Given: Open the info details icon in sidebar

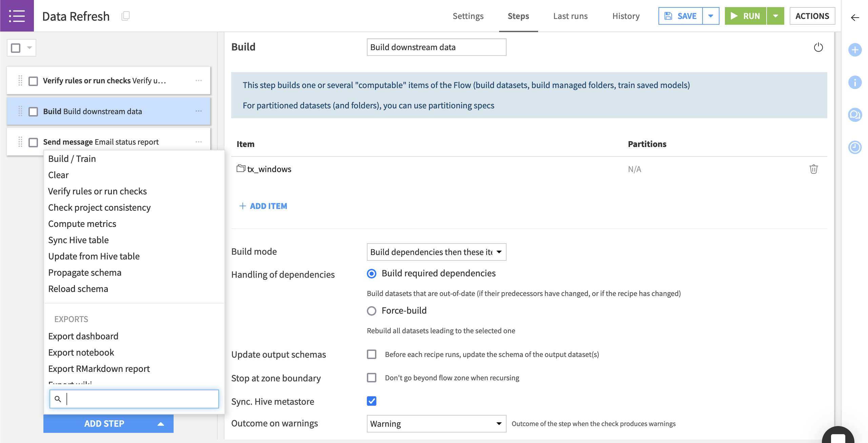Looking at the screenshot, I should pos(855,82).
